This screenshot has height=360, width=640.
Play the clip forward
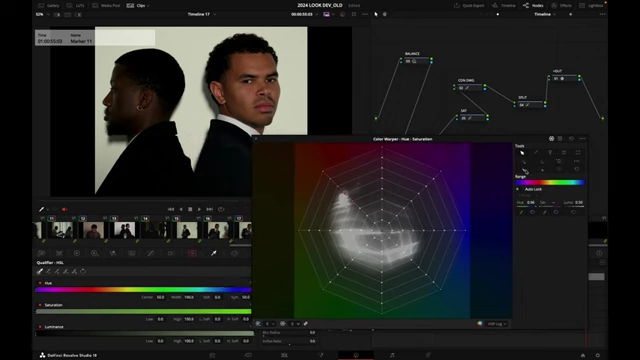pos(199,209)
